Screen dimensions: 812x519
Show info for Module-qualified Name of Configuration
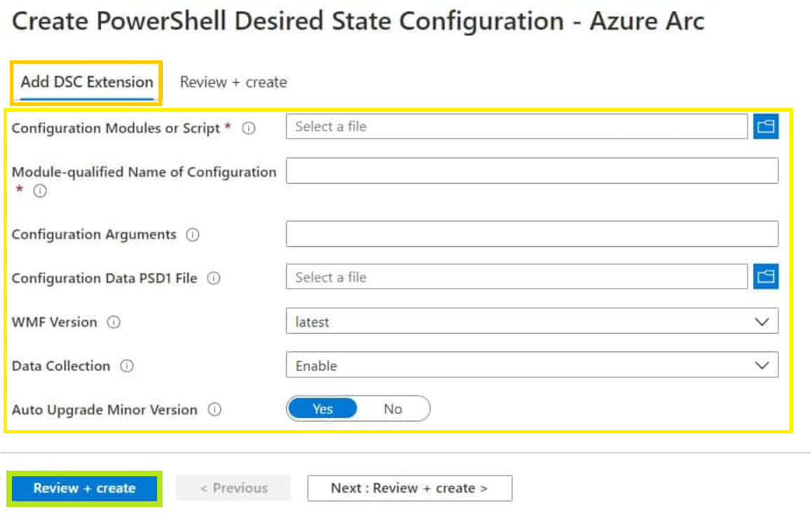(x=40, y=191)
